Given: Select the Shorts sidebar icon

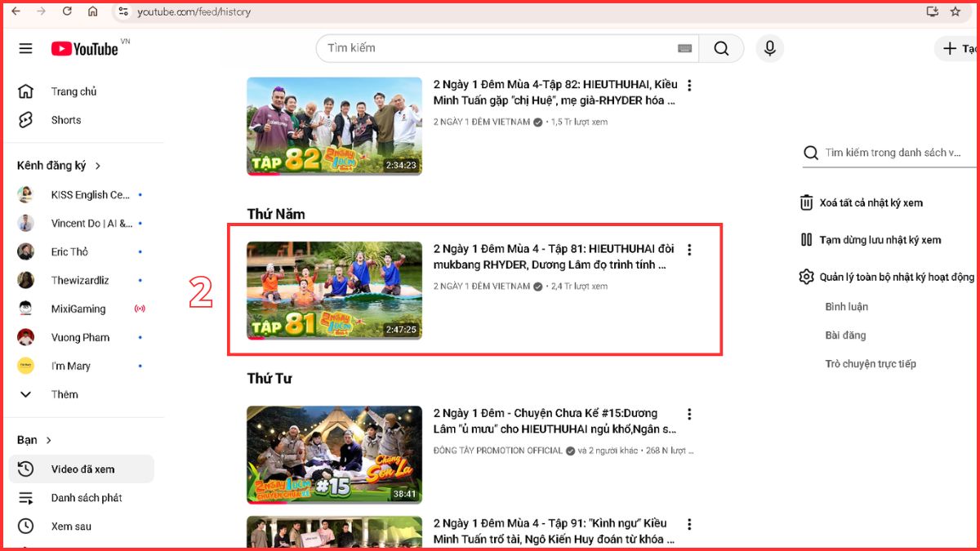Looking at the screenshot, I should click(24, 120).
